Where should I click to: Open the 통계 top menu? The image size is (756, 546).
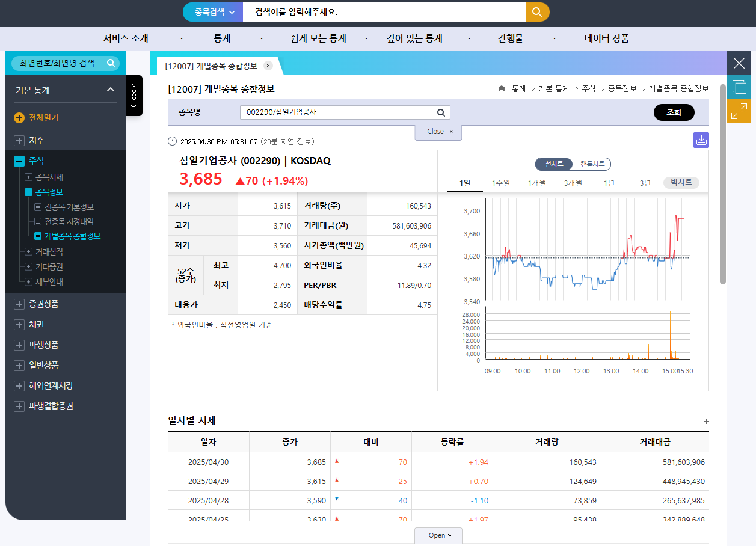point(222,38)
